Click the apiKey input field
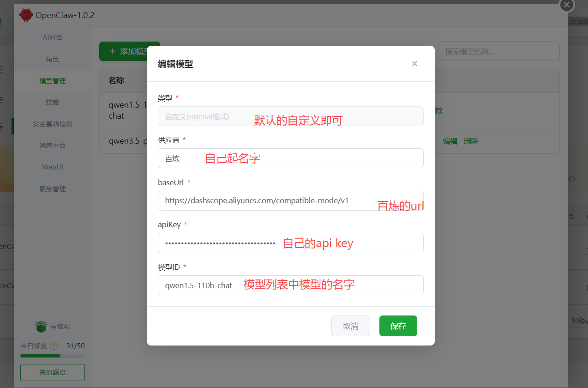The image size is (588, 388). click(x=291, y=243)
